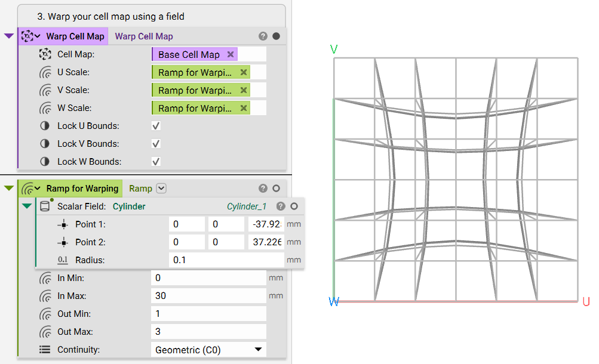This screenshot has width=599, height=364.
Task: Click the Cylinder block icon
Action: [x=45, y=206]
